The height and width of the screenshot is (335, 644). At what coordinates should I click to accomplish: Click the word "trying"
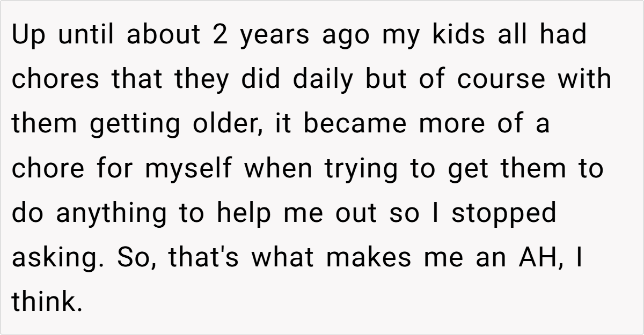point(361,170)
